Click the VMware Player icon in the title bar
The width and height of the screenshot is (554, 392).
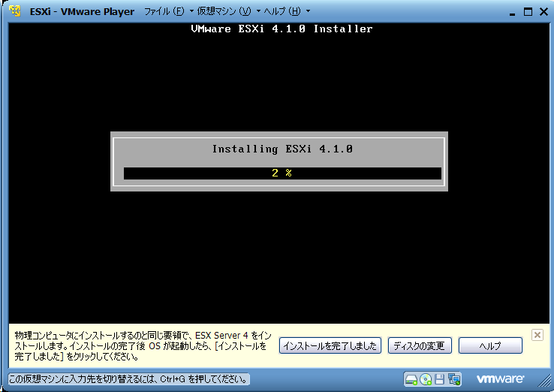(15, 11)
